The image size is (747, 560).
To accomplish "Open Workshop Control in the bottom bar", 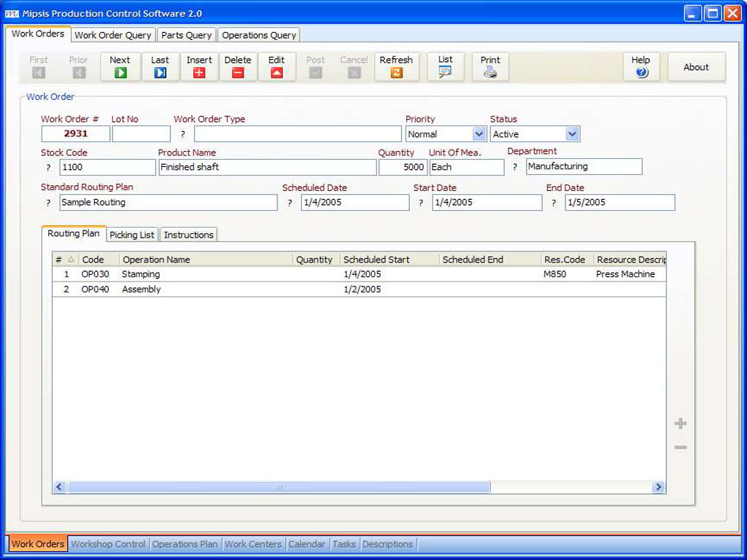I will [108, 544].
